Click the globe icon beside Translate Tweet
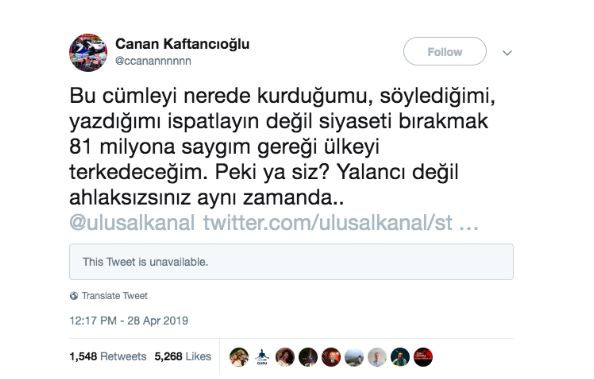 pos(74,296)
